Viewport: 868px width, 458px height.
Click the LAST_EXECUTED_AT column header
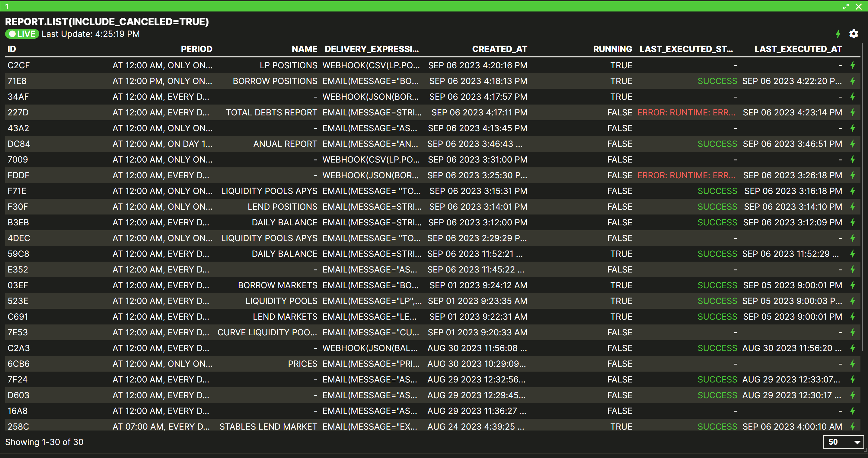pos(798,49)
